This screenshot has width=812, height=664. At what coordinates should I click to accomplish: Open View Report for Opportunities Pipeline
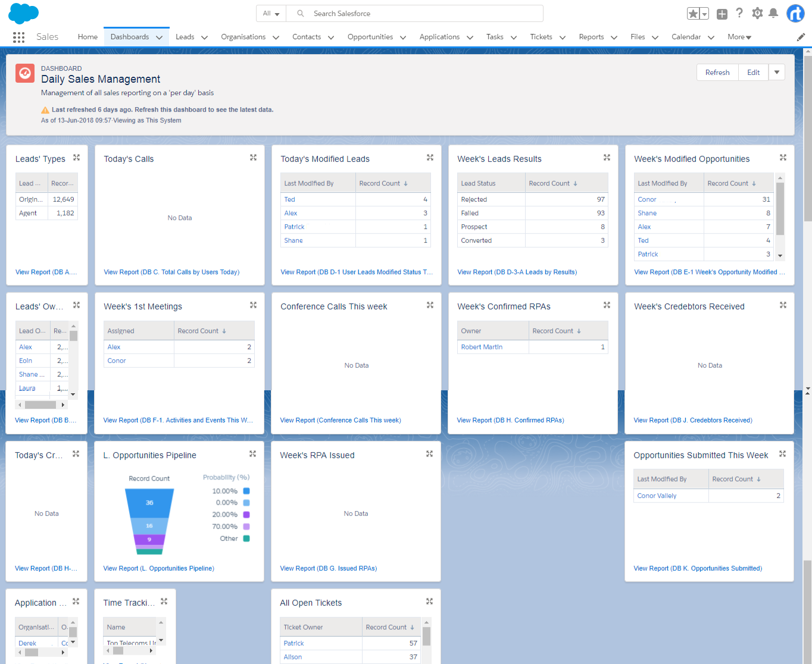(x=158, y=568)
